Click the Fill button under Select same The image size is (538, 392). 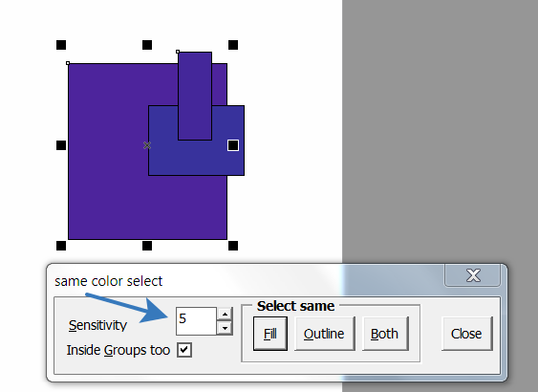[x=270, y=334]
